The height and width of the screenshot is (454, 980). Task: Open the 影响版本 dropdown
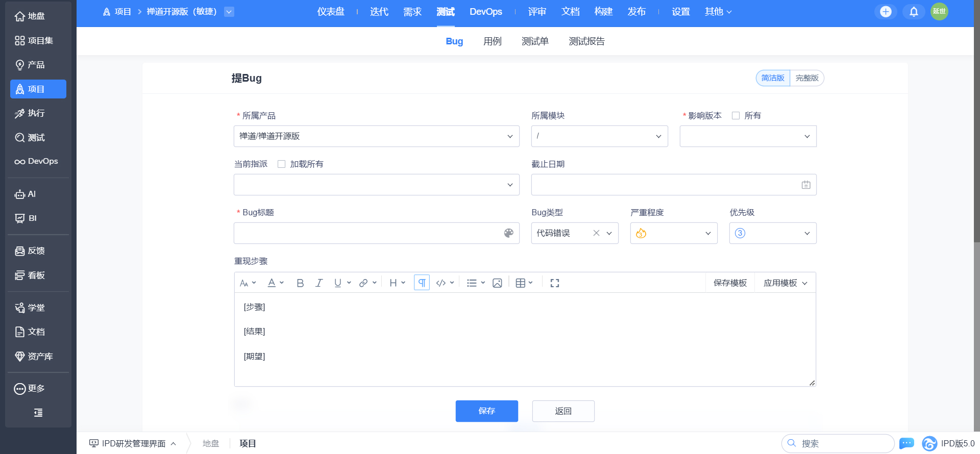pyautogui.click(x=748, y=136)
